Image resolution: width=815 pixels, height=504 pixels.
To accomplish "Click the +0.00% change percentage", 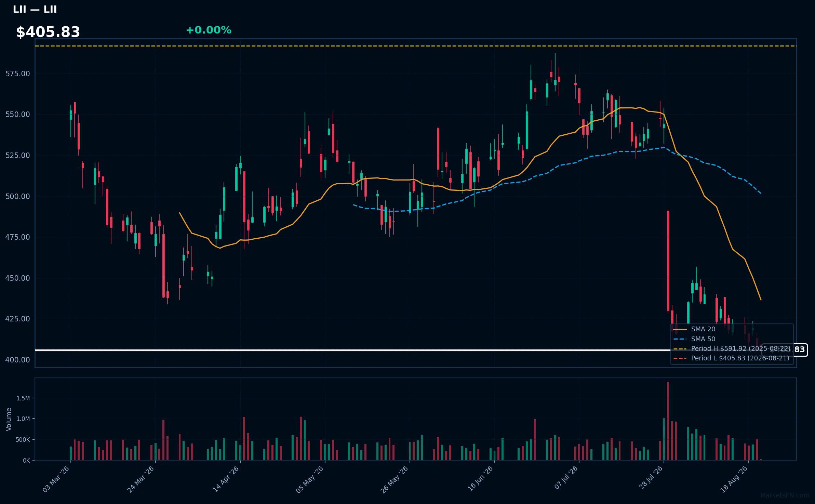I will point(209,30).
